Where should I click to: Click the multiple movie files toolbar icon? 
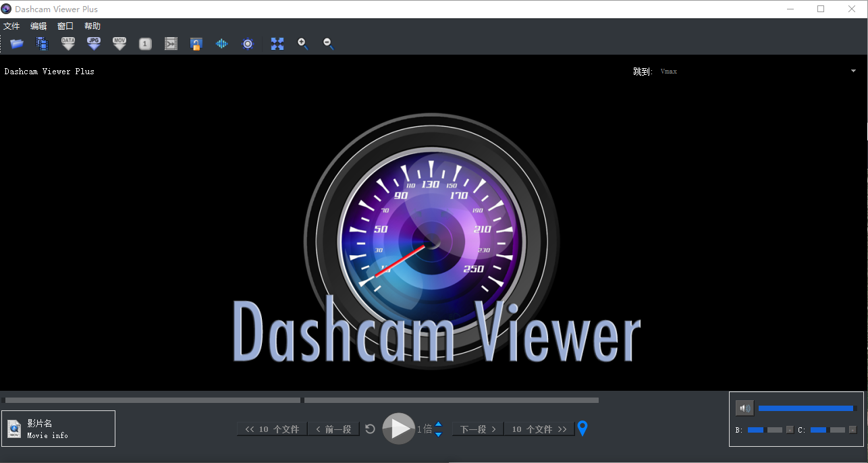[43, 44]
